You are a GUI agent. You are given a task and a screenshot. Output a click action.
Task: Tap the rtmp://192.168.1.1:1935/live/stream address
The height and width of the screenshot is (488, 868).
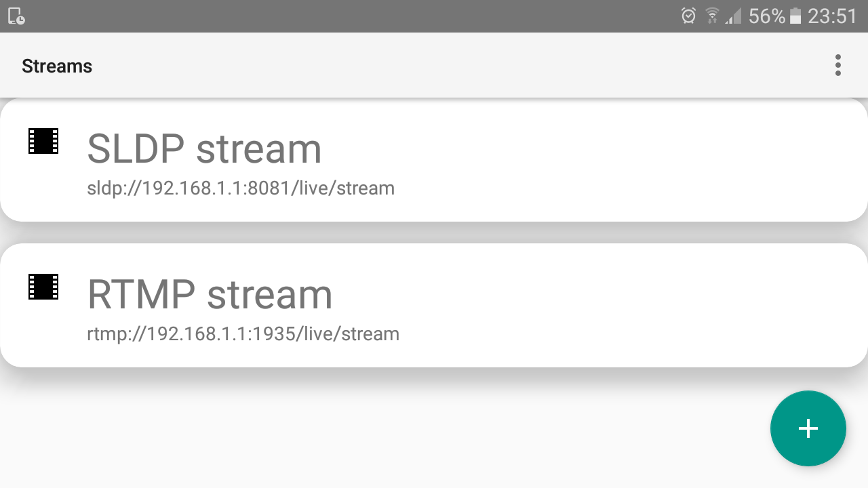click(243, 333)
